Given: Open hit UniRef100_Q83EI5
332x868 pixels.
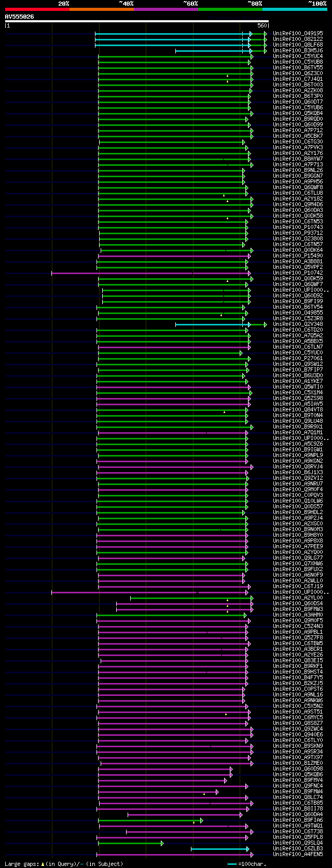Looking at the screenshot, I should [298, 661].
